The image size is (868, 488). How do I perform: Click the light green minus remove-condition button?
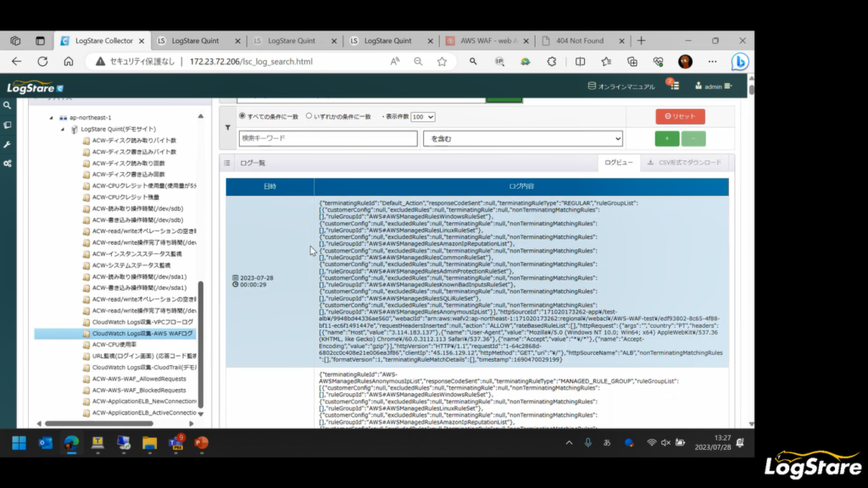click(x=693, y=138)
